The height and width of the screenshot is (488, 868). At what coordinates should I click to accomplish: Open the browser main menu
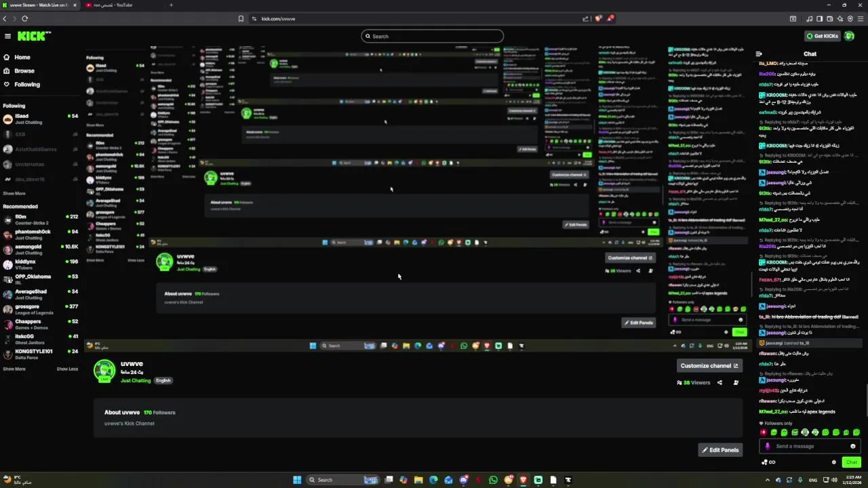[x=861, y=18]
